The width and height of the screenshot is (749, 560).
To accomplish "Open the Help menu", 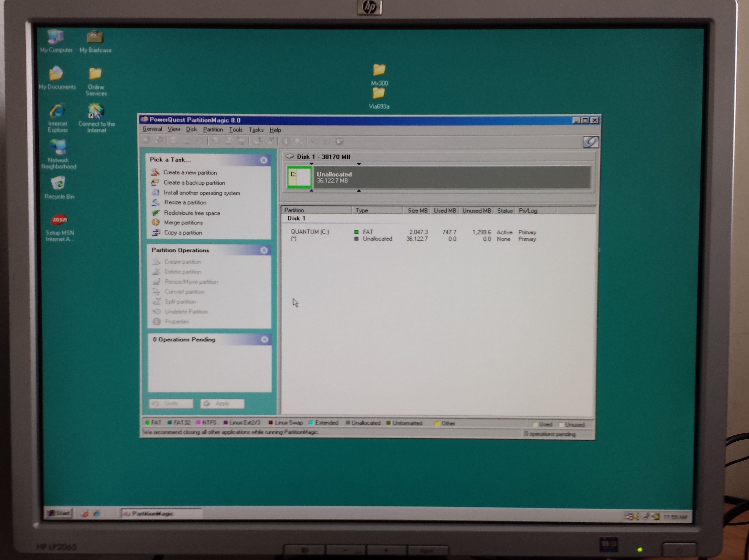I will click(x=275, y=130).
